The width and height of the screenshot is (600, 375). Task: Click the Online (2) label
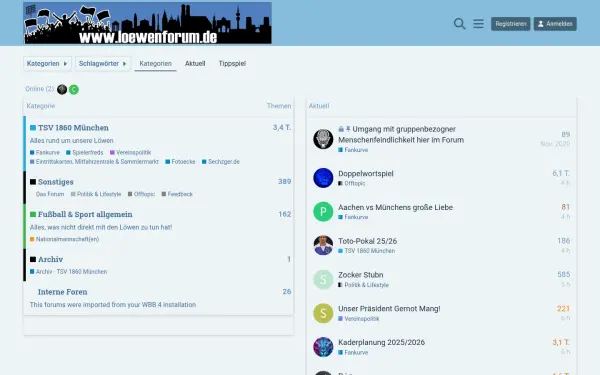point(40,89)
